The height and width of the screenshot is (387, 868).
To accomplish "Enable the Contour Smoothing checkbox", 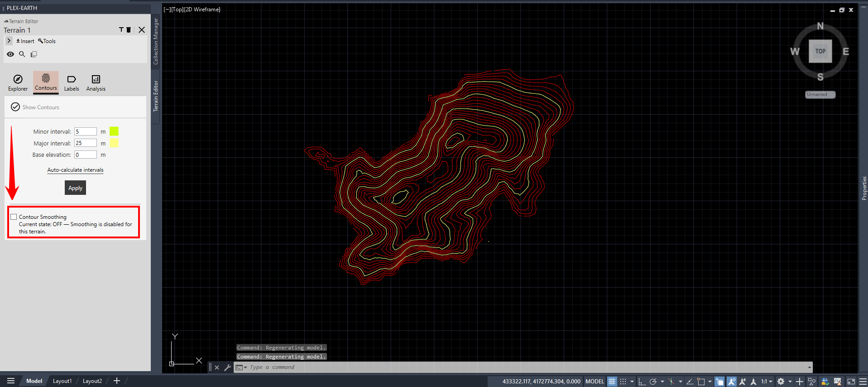I will 14,217.
